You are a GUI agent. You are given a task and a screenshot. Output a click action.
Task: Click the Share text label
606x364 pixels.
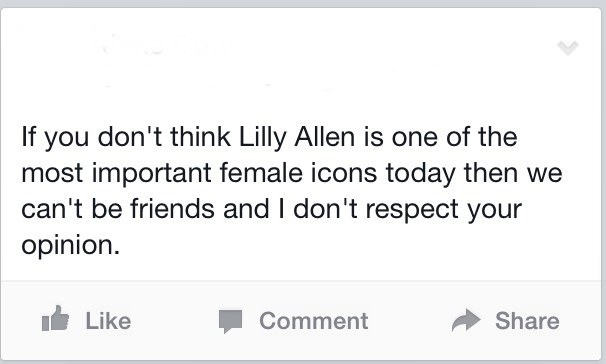(527, 321)
